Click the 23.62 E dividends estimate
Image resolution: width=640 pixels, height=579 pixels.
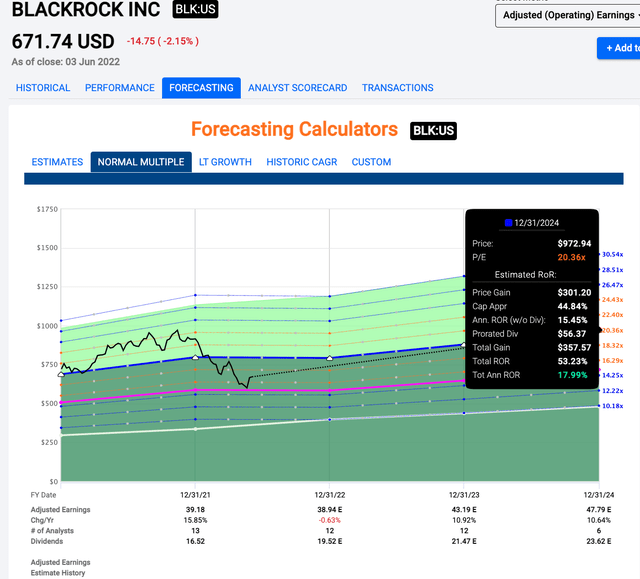point(599,541)
